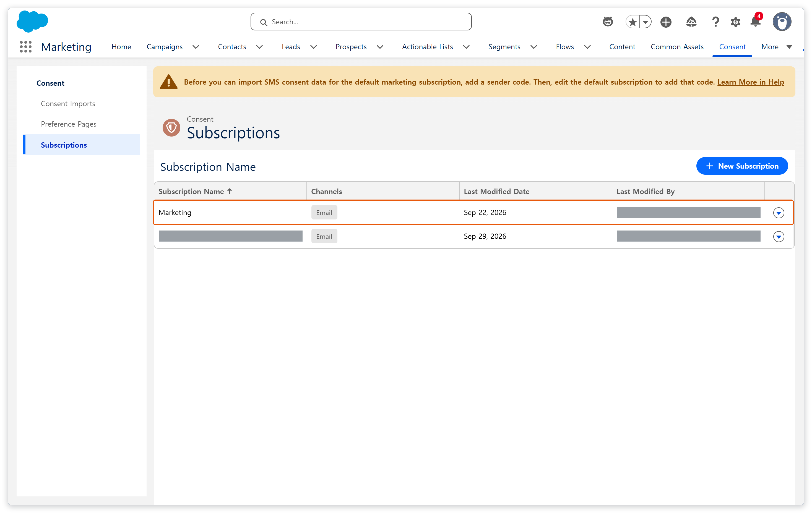Image resolution: width=812 pixels, height=513 pixels.
Task: Open the More navigation menu
Action: [777, 47]
